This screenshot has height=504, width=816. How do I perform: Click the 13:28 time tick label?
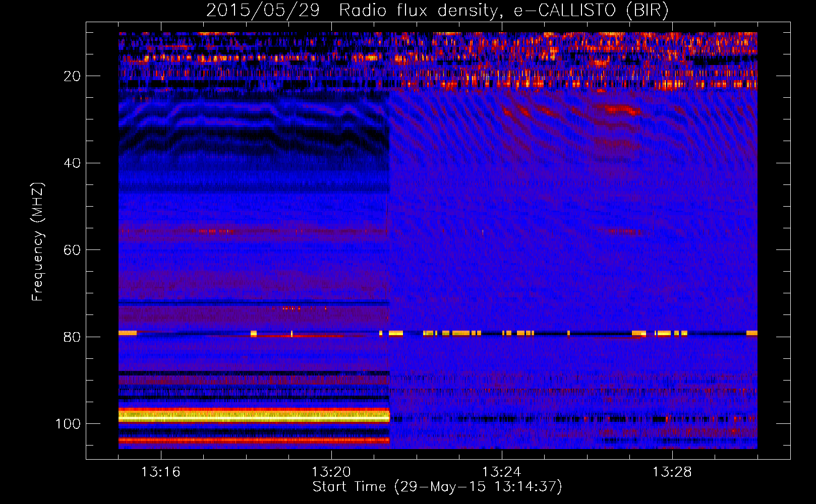672,472
